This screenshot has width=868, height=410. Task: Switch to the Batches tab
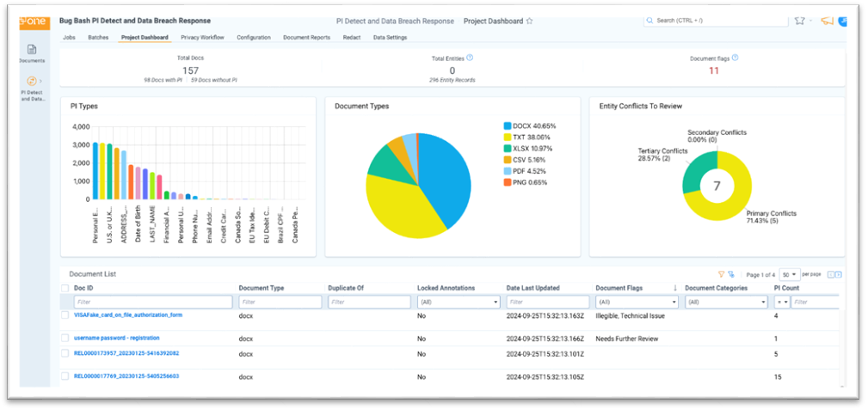pos(98,38)
